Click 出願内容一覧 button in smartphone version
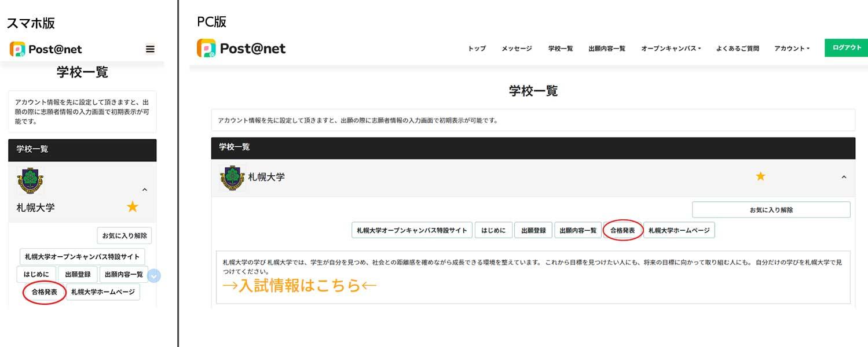The width and height of the screenshot is (868, 347). (123, 275)
